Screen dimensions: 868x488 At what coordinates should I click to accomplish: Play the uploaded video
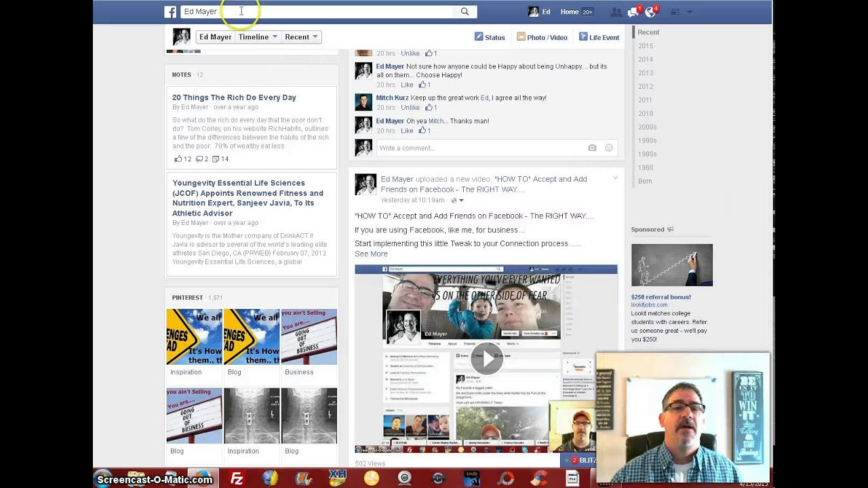[486, 359]
